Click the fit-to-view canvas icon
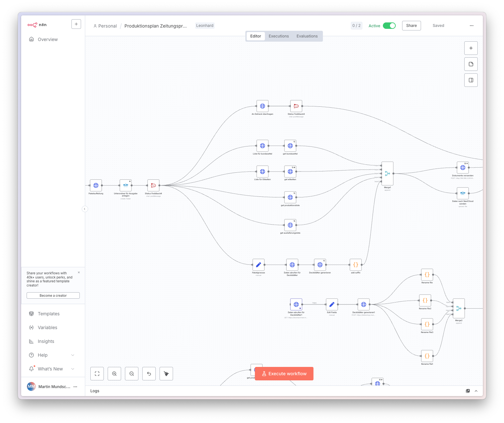504x423 pixels. (x=97, y=374)
